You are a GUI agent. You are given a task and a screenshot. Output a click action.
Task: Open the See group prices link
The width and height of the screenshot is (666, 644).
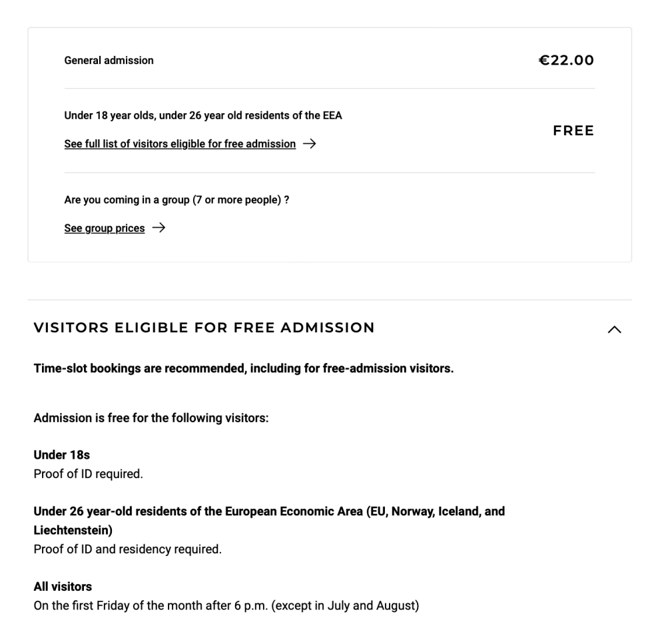(x=104, y=228)
